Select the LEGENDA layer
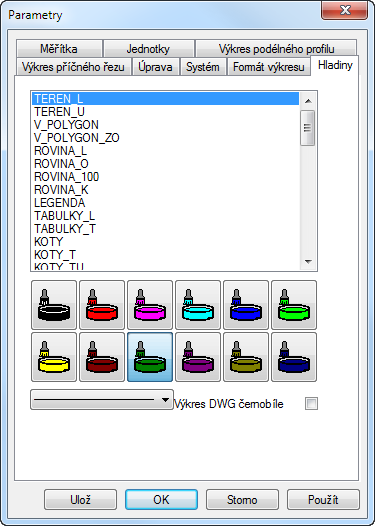The height and width of the screenshot is (526, 375). click(165, 203)
